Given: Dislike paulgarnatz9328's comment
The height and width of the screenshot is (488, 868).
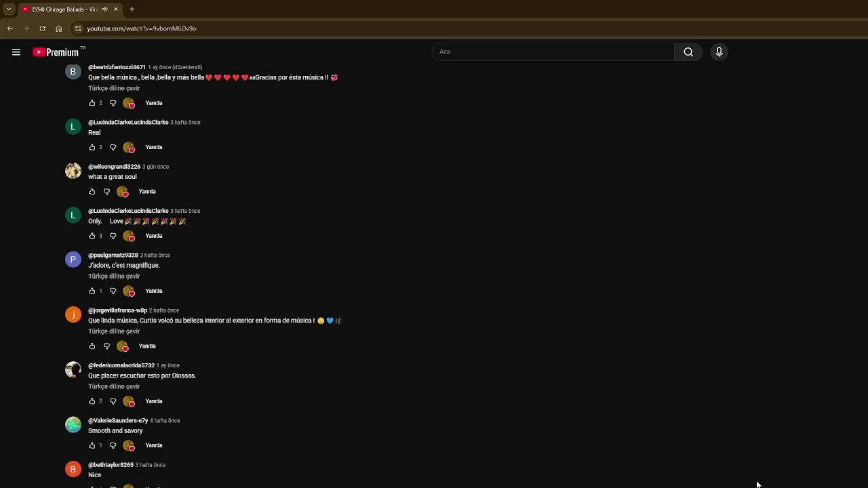Looking at the screenshot, I should click(113, 291).
